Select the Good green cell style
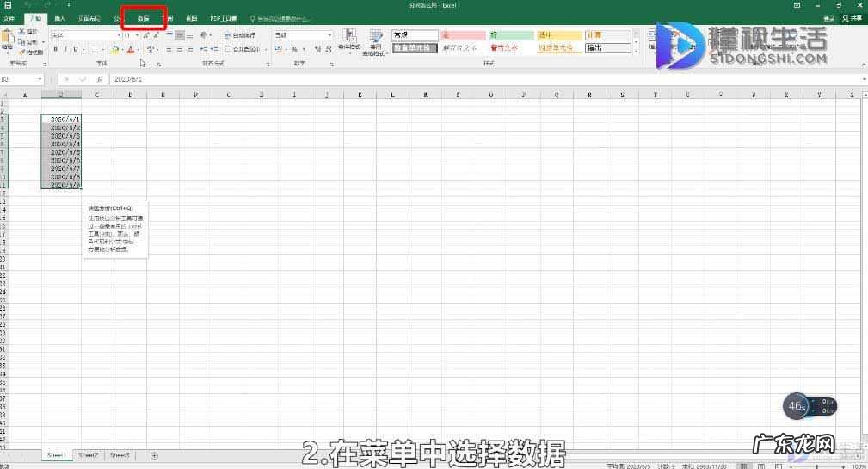The image size is (868, 469). (512, 35)
